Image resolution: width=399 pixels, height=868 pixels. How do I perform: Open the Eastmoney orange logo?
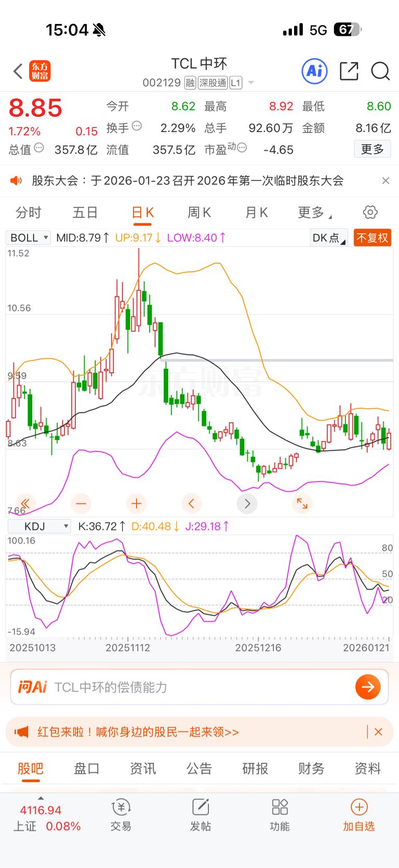point(40,71)
